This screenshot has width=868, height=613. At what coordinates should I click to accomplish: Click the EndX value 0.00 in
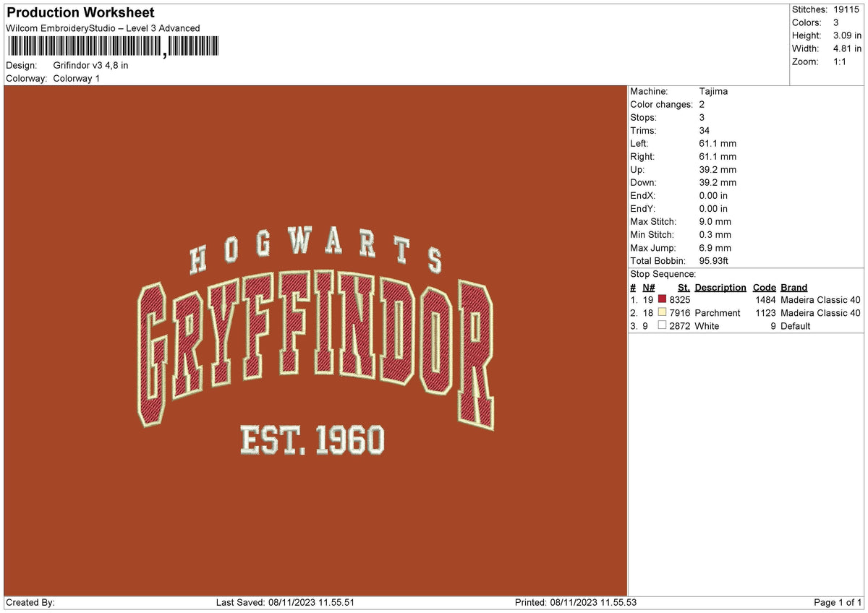714,195
